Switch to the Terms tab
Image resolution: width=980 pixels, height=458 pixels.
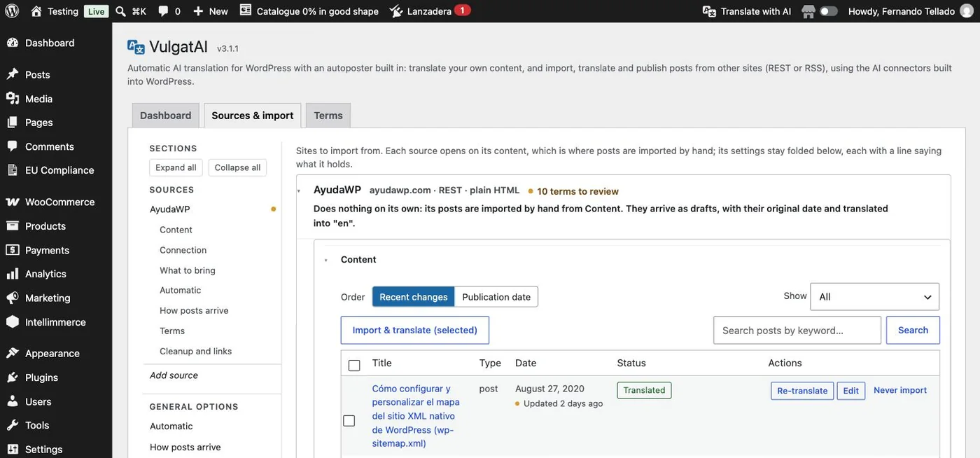pyautogui.click(x=328, y=116)
